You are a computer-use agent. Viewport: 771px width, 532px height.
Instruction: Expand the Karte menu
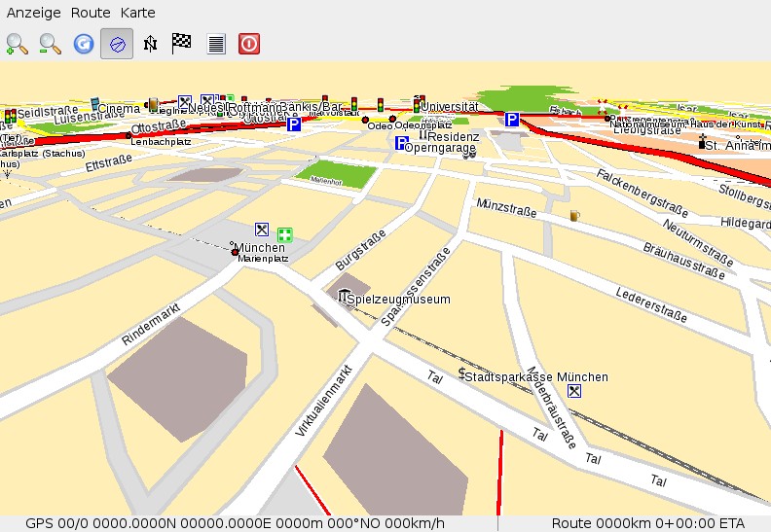tap(138, 14)
